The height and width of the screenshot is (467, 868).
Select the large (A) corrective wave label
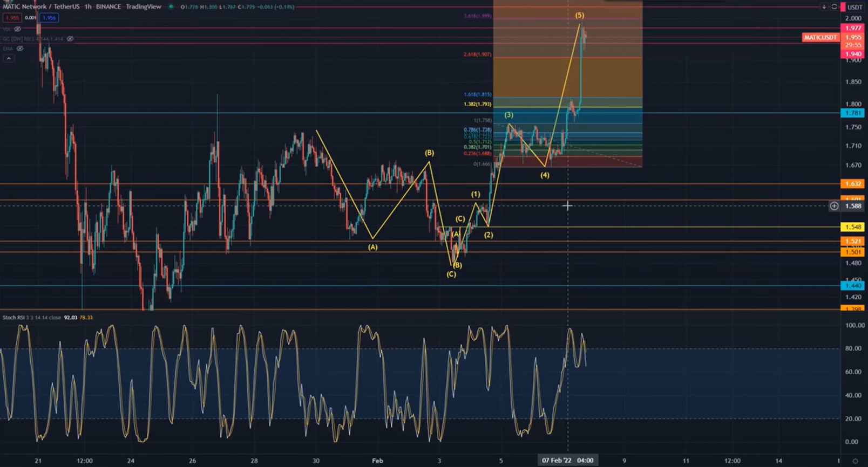point(372,247)
